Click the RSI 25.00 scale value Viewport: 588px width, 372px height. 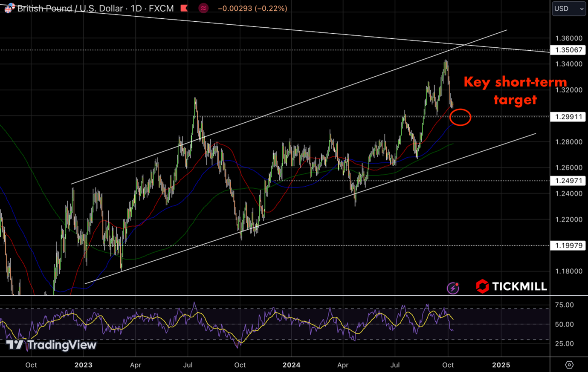point(565,343)
